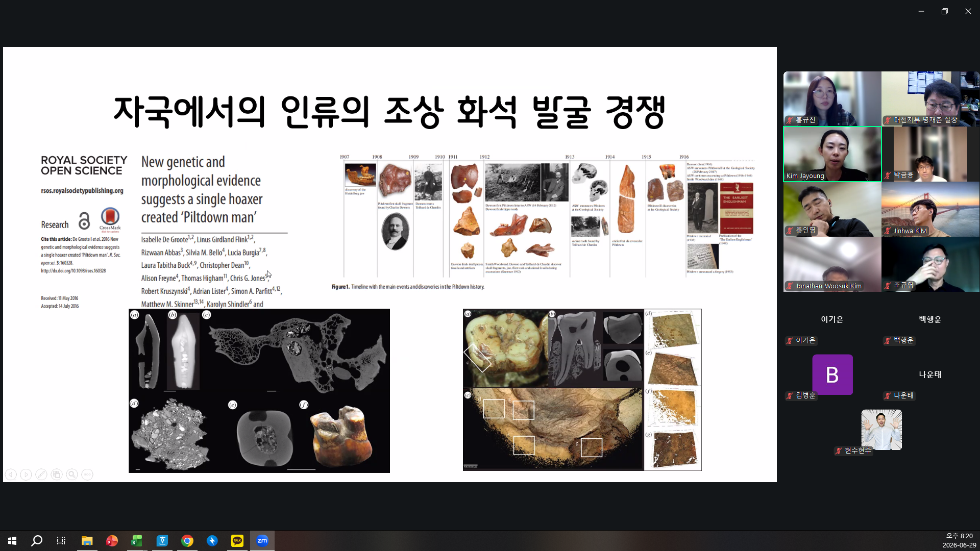Click the Korean slide title heading
The width and height of the screenshot is (980, 551).
click(389, 111)
